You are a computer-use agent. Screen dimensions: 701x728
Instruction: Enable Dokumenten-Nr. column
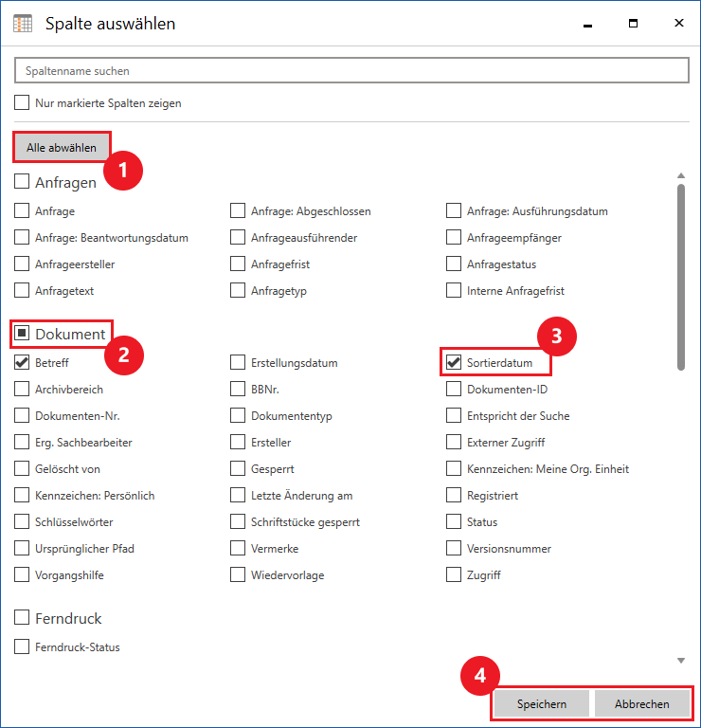(22, 415)
